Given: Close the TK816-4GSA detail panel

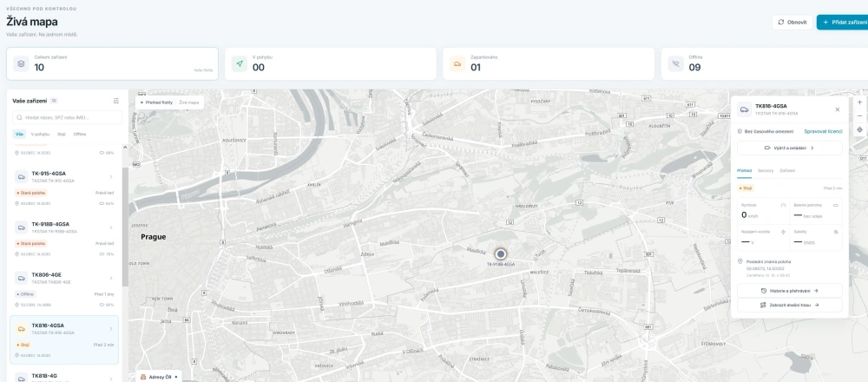Looking at the screenshot, I should pos(837,109).
